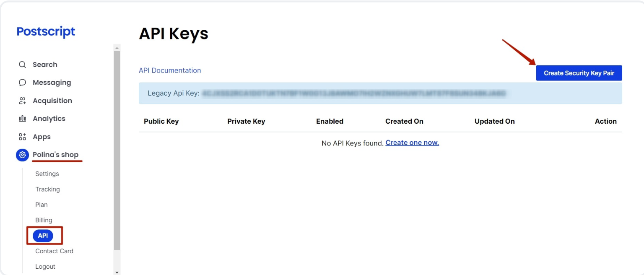Click the Enabled column header
Screen dimensions: 644x275
pos(330,121)
